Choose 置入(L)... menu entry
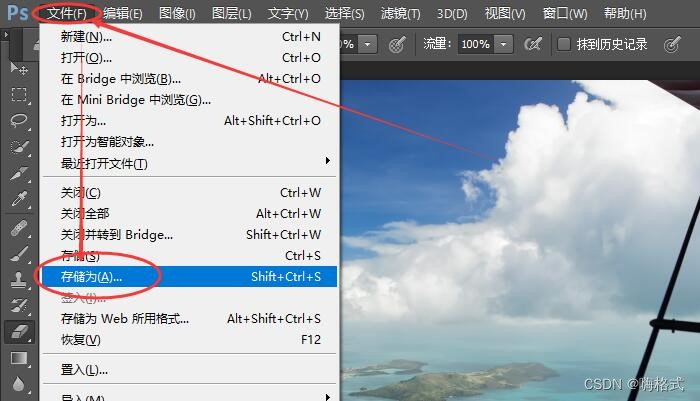Viewport: 700px width, 401px height. click(190, 370)
